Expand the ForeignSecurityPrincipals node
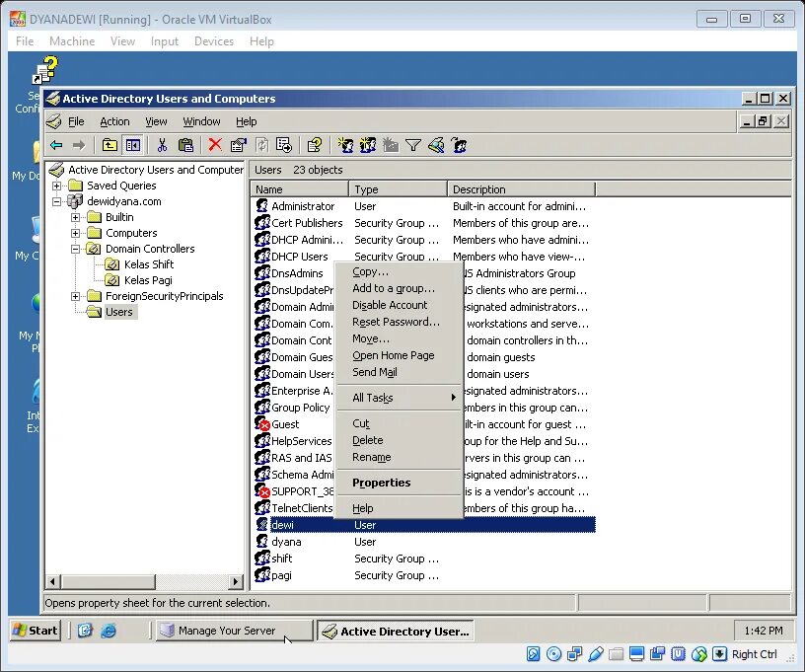Image resolution: width=805 pixels, height=672 pixels. (75, 296)
